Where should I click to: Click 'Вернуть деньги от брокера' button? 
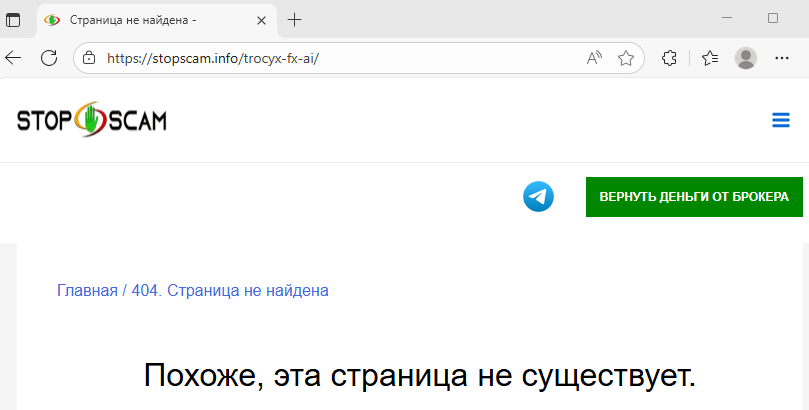point(694,196)
